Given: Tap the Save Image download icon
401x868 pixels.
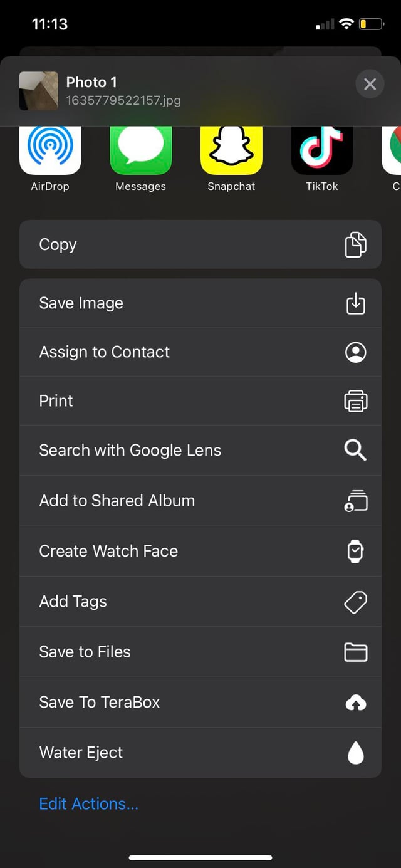Looking at the screenshot, I should tap(355, 303).
